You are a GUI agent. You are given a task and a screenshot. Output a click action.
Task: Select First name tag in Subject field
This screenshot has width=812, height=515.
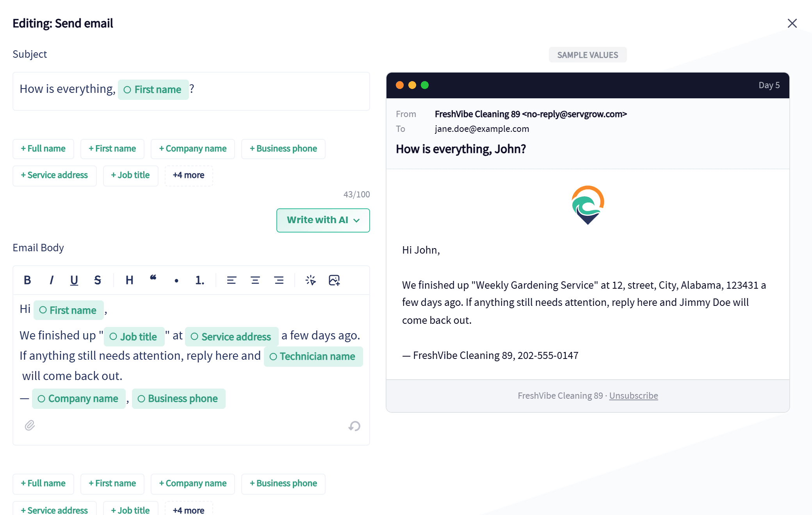153,90
